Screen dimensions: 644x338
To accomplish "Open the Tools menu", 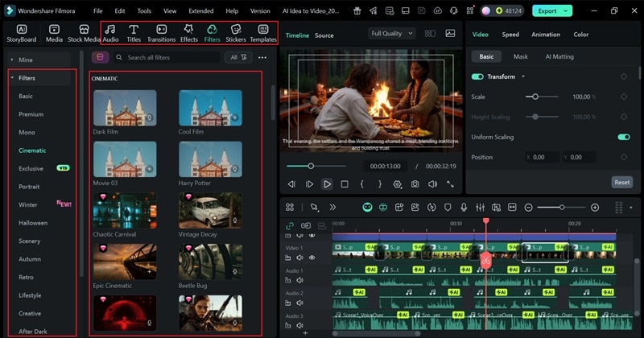I will click(x=144, y=11).
